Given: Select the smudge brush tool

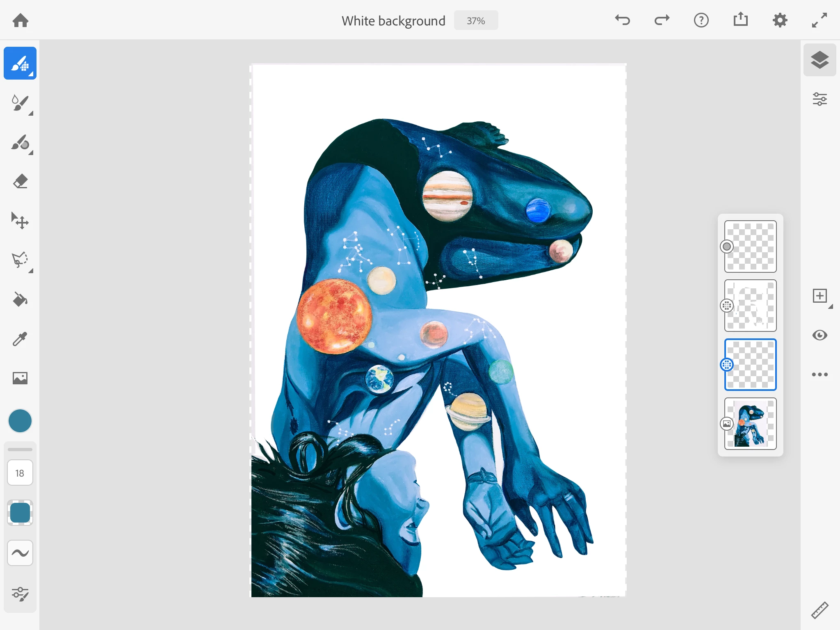Looking at the screenshot, I should [20, 143].
